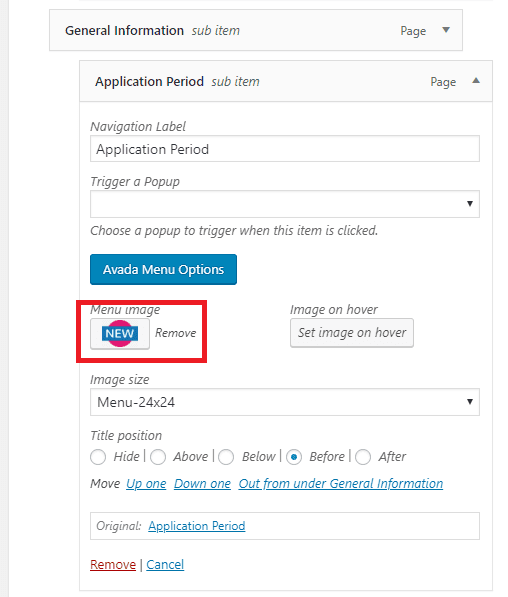Open the Image size dropdown
The width and height of the screenshot is (508, 597).
tap(284, 402)
